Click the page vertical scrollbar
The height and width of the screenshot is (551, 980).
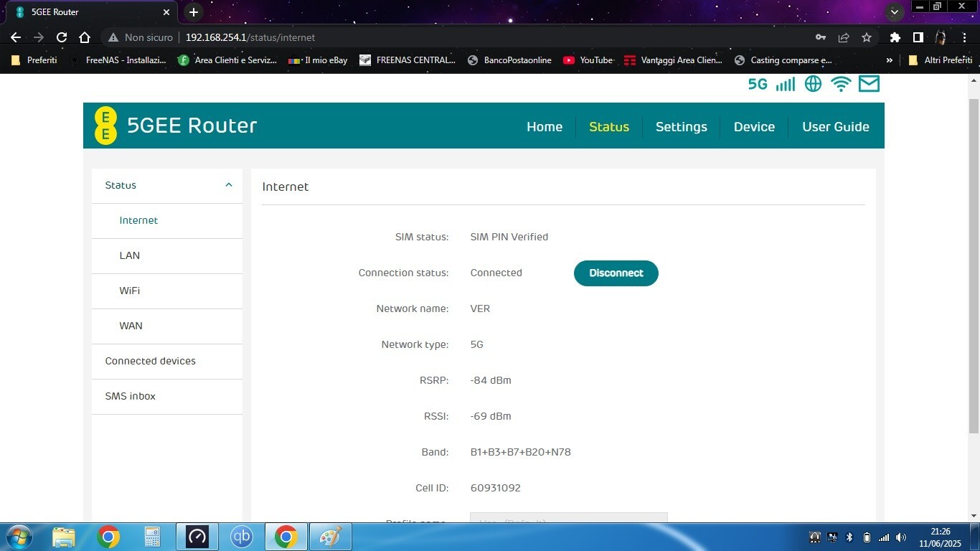[x=974, y=266]
